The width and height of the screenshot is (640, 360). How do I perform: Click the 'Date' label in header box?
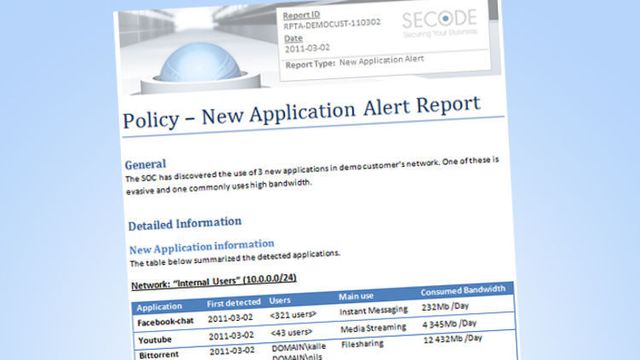click(293, 38)
